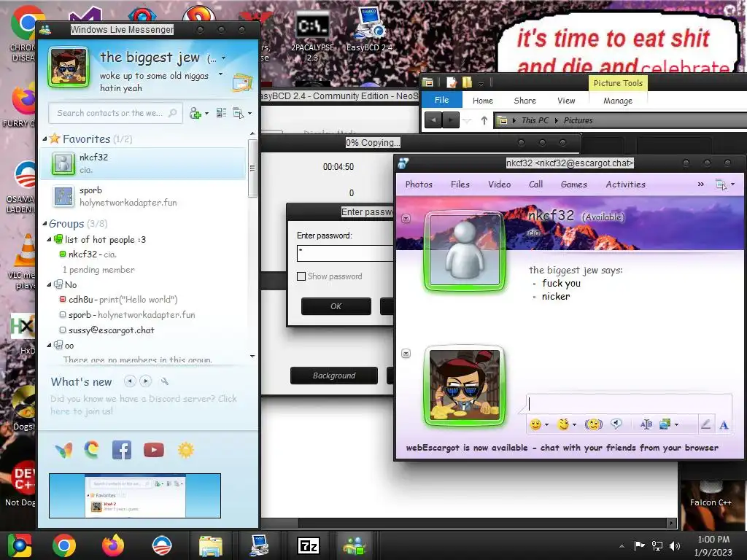Open EasyBCD 2.4 desktop shortcut
The image size is (747, 560).
click(368, 28)
